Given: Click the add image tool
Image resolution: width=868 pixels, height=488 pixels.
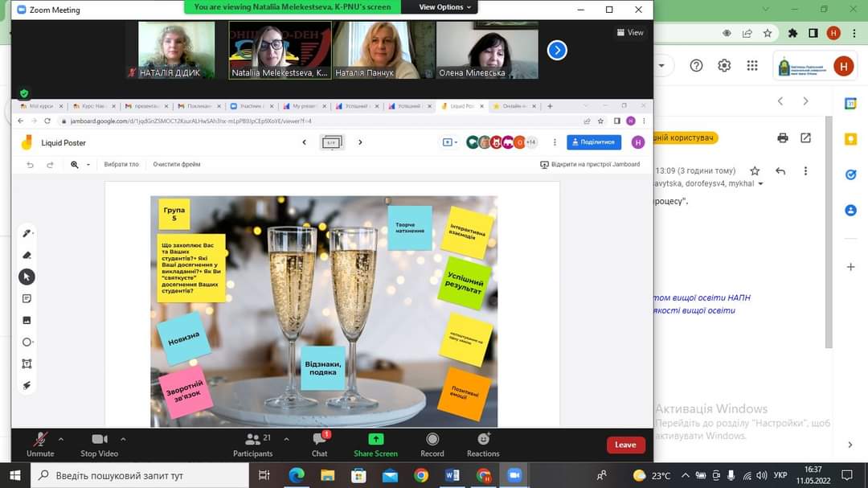Looking at the screenshot, I should pos(27,320).
